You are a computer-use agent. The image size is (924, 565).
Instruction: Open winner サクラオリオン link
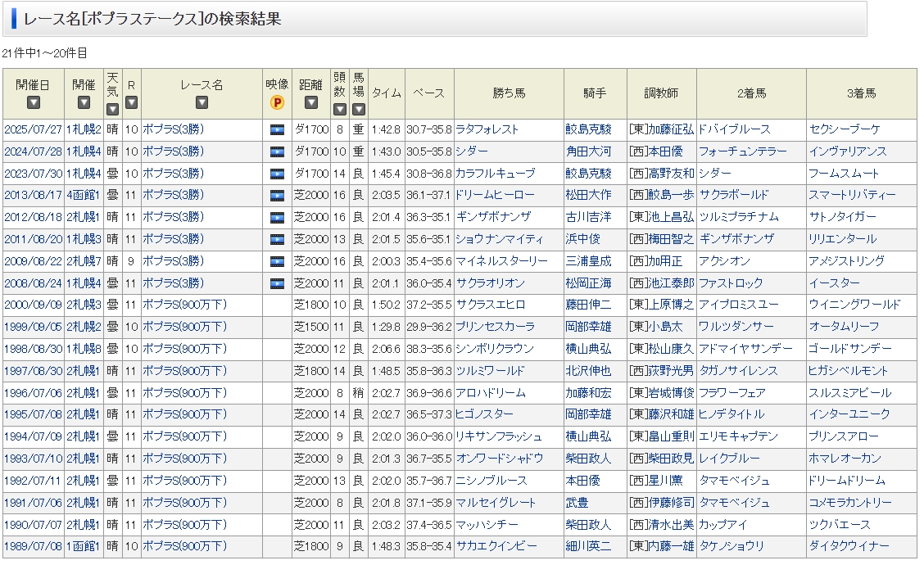(491, 283)
